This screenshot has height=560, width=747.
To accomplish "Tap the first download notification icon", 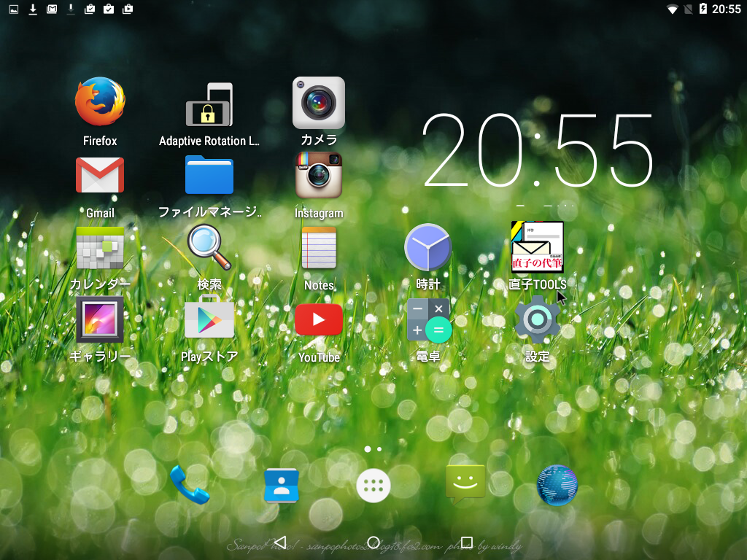I will coord(33,9).
